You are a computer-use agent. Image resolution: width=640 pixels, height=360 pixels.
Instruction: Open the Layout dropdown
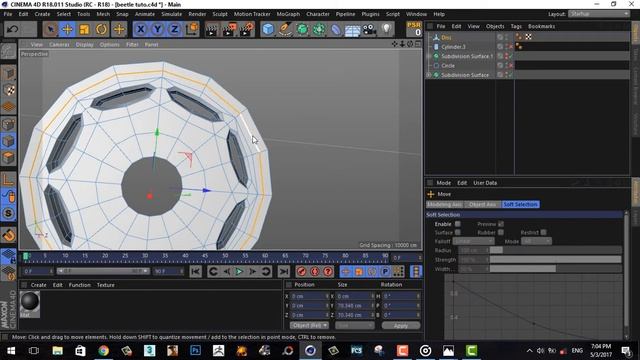[x=599, y=14]
